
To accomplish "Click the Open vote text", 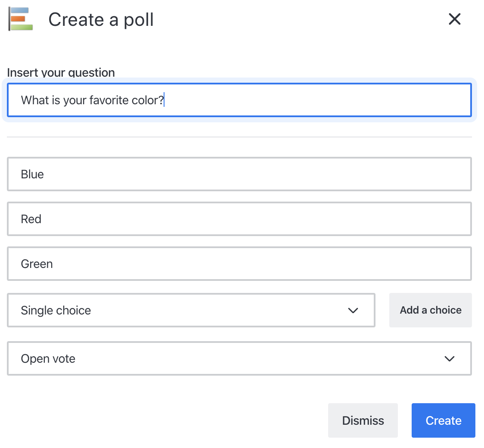I will coord(48,358).
